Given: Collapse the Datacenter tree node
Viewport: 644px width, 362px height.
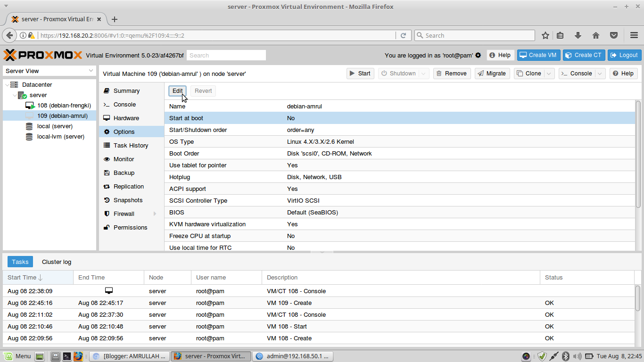Looking at the screenshot, I should [x=7, y=85].
